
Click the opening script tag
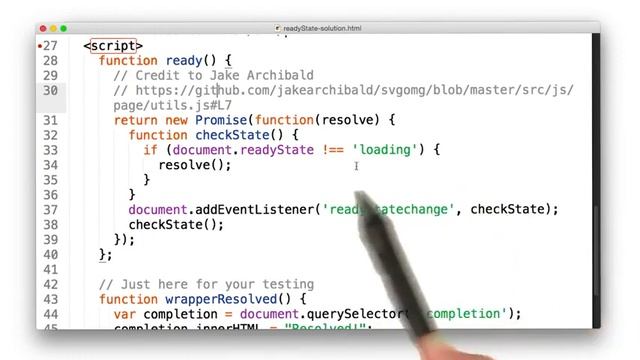(113, 46)
